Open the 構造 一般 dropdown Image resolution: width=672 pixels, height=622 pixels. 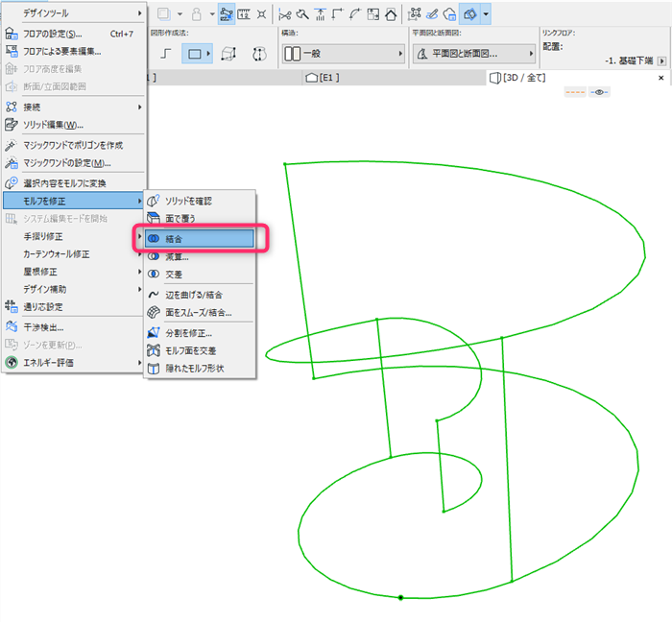coord(344,54)
